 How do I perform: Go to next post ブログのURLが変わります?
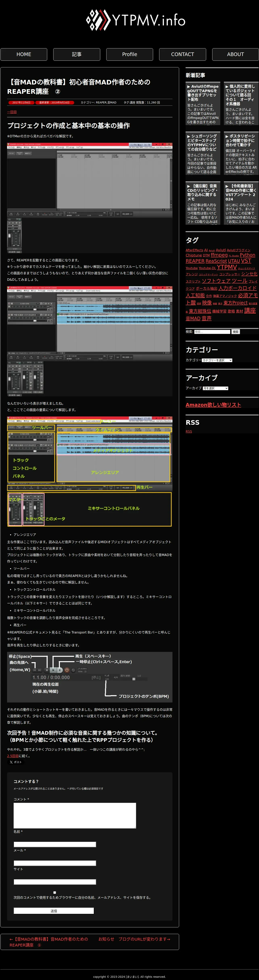pyautogui.click(x=134, y=939)
